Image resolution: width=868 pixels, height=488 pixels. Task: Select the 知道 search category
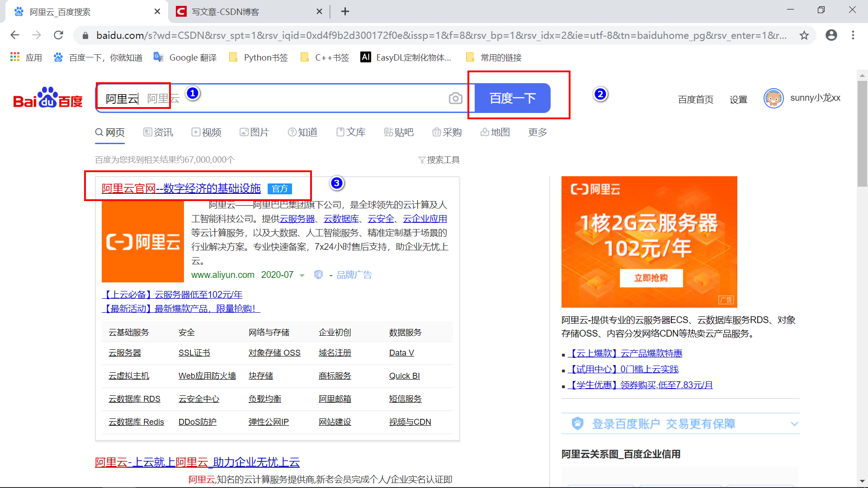[302, 132]
